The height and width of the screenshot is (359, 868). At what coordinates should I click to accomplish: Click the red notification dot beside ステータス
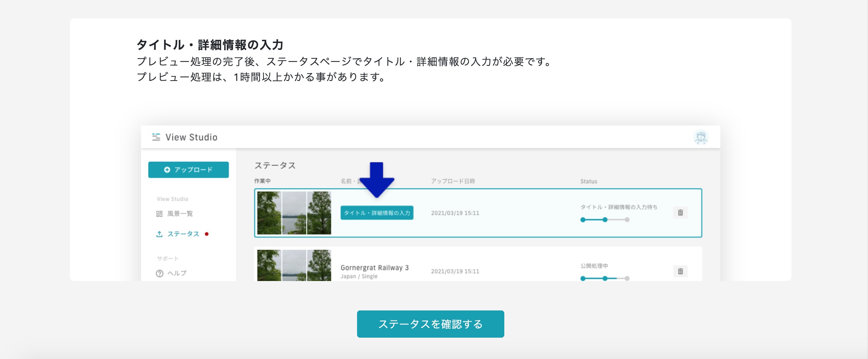(207, 234)
